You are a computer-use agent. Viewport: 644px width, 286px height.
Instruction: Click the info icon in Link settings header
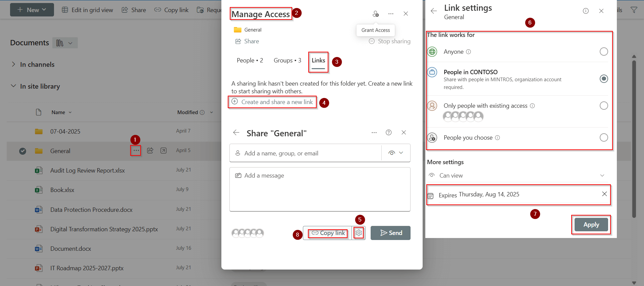(586, 11)
